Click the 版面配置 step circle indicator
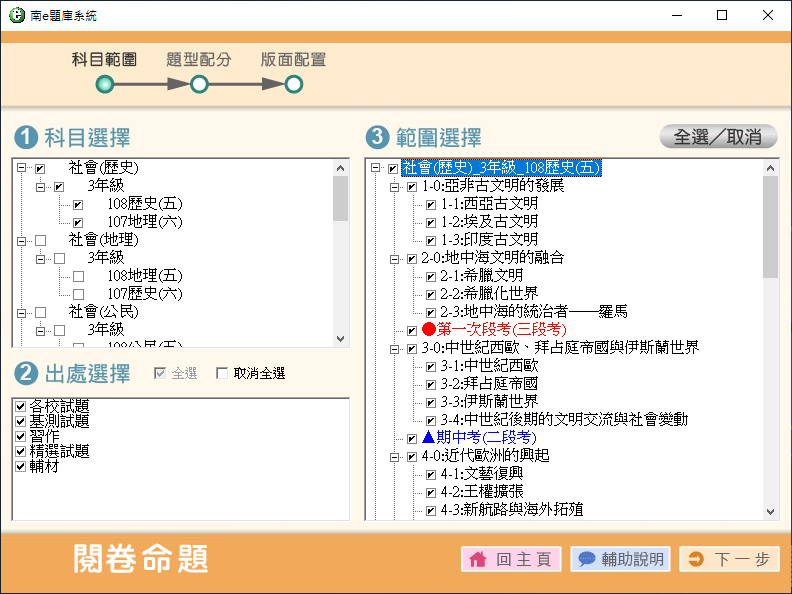This screenshot has width=792, height=594. (x=293, y=85)
